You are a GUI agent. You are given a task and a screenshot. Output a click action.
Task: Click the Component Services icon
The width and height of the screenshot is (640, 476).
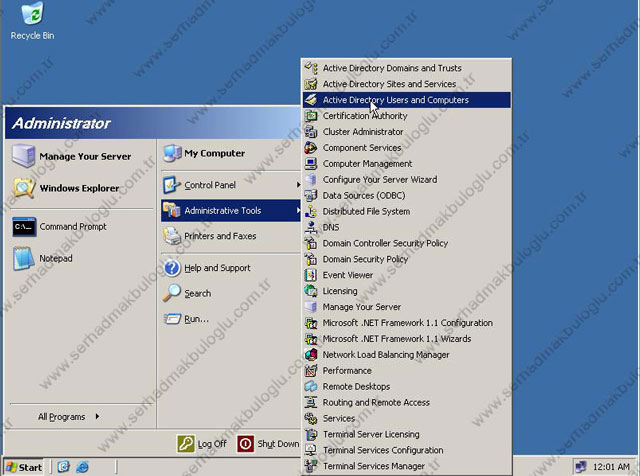point(311,147)
